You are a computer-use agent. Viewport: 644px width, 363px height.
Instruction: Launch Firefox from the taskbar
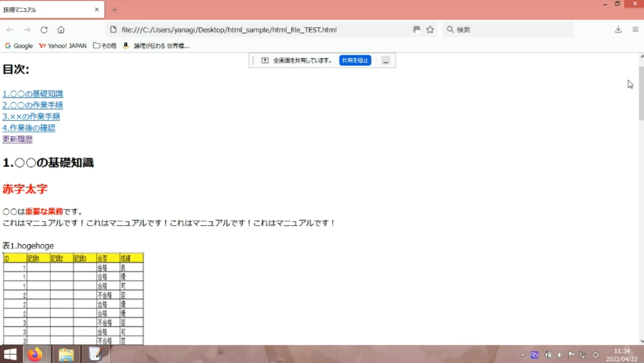click(35, 355)
